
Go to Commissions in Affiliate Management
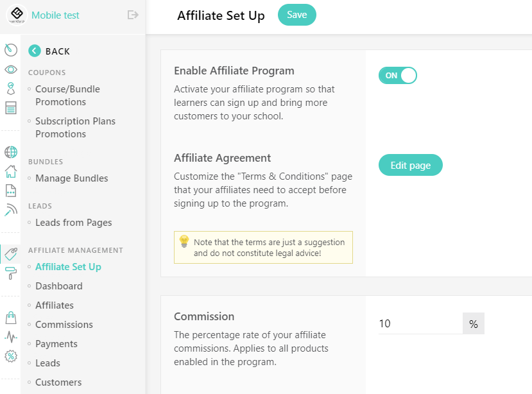pyautogui.click(x=64, y=325)
